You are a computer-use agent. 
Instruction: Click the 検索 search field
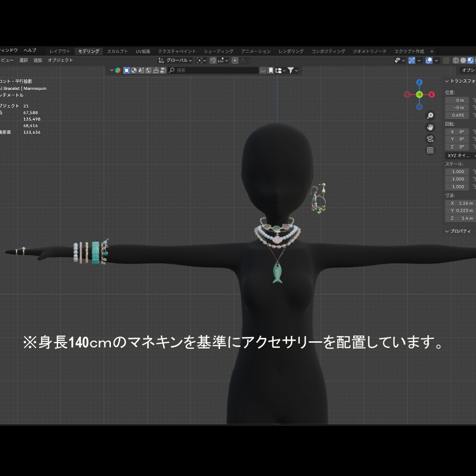click(x=213, y=70)
